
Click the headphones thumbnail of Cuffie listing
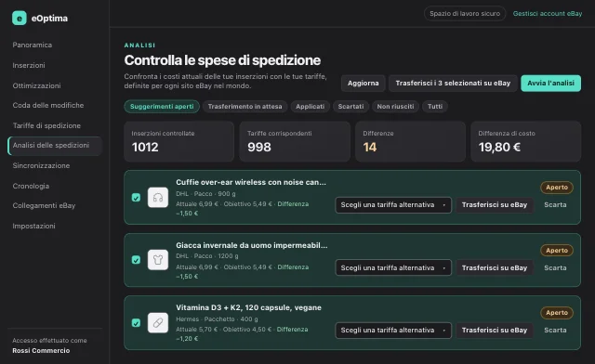click(158, 198)
